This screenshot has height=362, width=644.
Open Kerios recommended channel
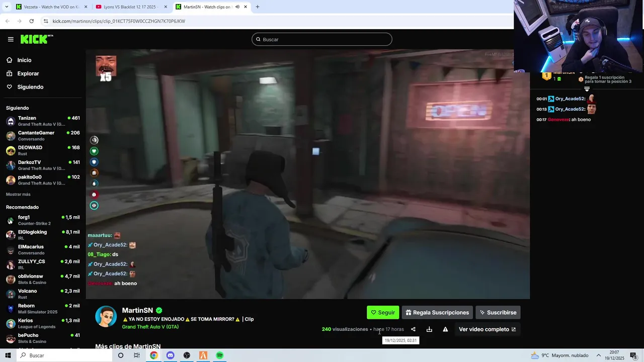43,323
